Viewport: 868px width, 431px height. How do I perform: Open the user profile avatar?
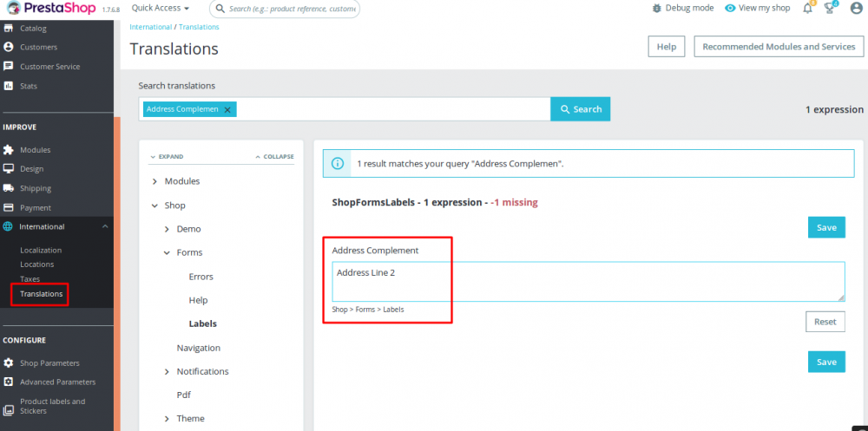click(856, 9)
